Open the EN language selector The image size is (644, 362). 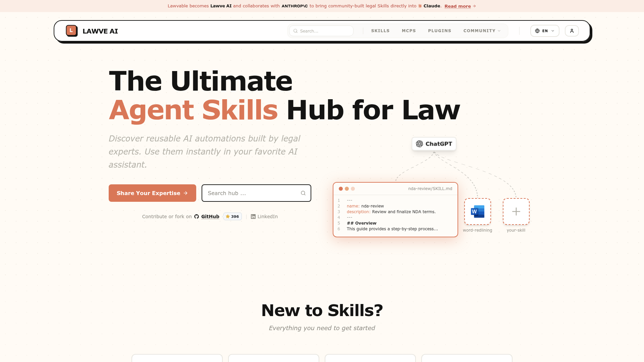[x=545, y=31]
